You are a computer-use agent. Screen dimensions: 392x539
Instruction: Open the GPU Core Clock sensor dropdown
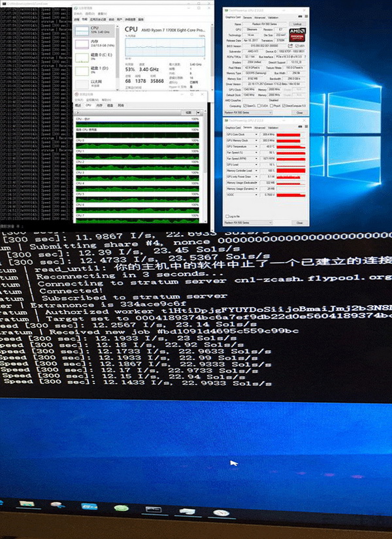point(256,135)
